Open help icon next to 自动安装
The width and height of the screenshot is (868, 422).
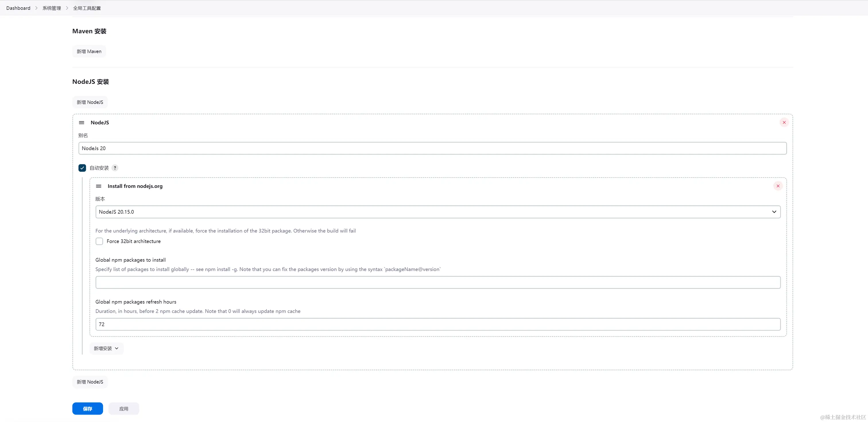coord(115,168)
